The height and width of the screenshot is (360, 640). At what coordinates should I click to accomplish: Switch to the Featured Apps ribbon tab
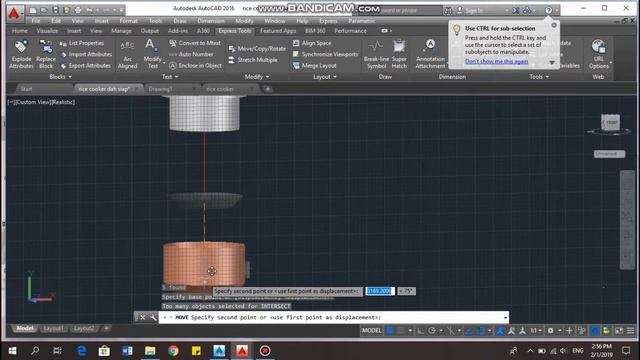coord(278,31)
